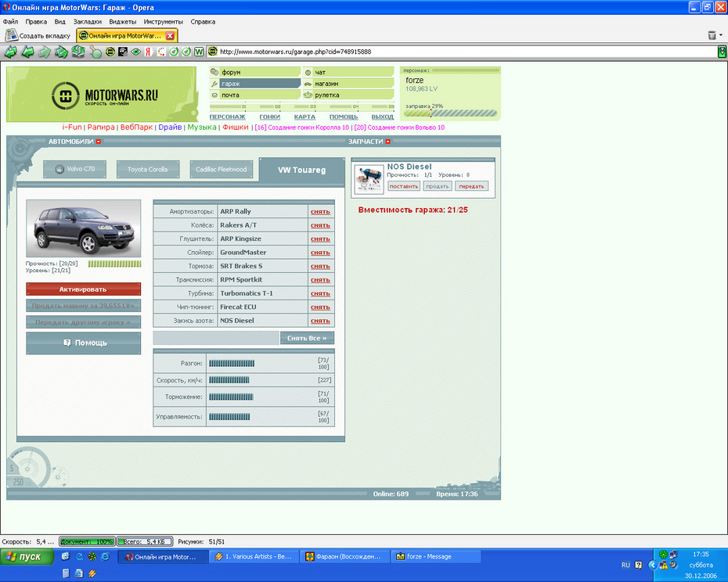This screenshot has height=582, width=728.
Task: Open почта in site navigation
Action: (255, 95)
